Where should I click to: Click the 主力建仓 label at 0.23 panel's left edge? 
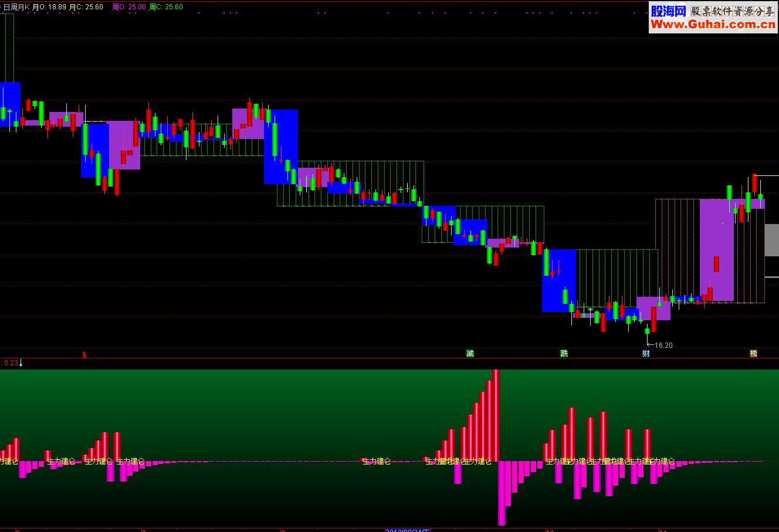click(9, 461)
